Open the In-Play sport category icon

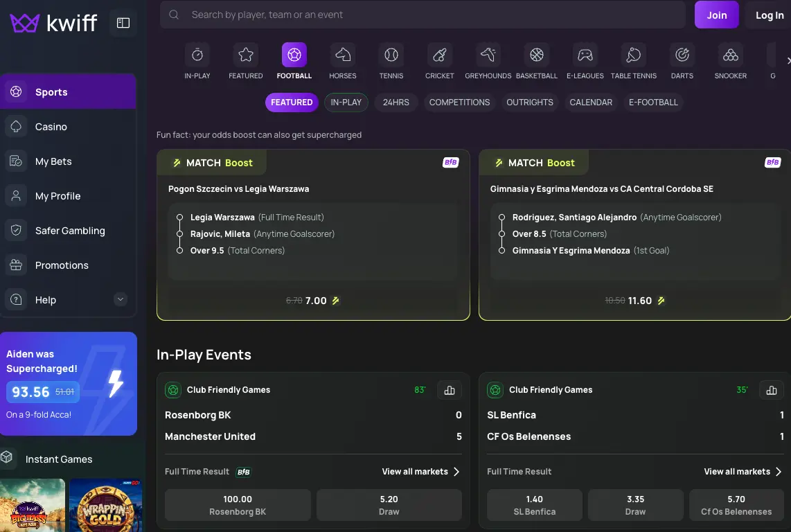(x=197, y=55)
